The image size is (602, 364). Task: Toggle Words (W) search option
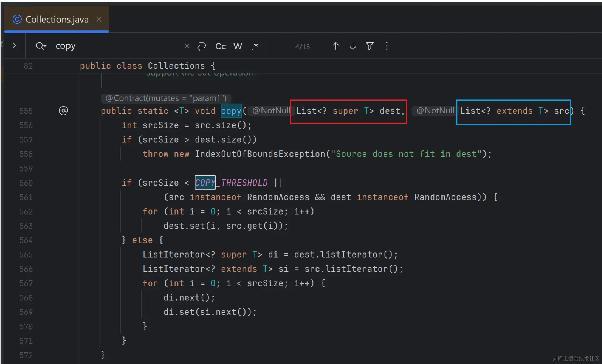238,46
